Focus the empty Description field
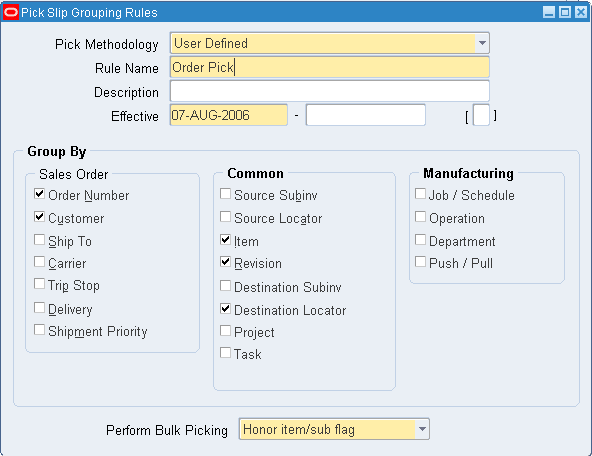Image resolution: width=592 pixels, height=456 pixels. pyautogui.click(x=330, y=91)
